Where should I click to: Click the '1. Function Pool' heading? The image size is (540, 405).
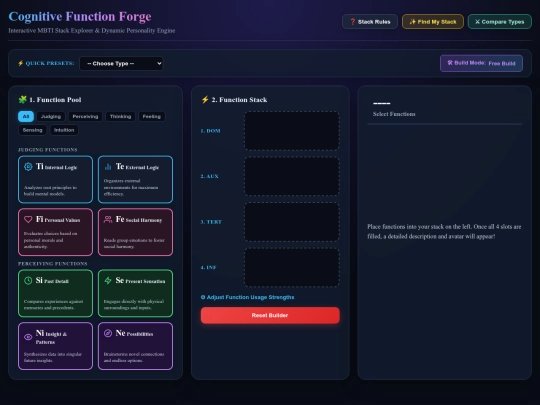(x=55, y=100)
